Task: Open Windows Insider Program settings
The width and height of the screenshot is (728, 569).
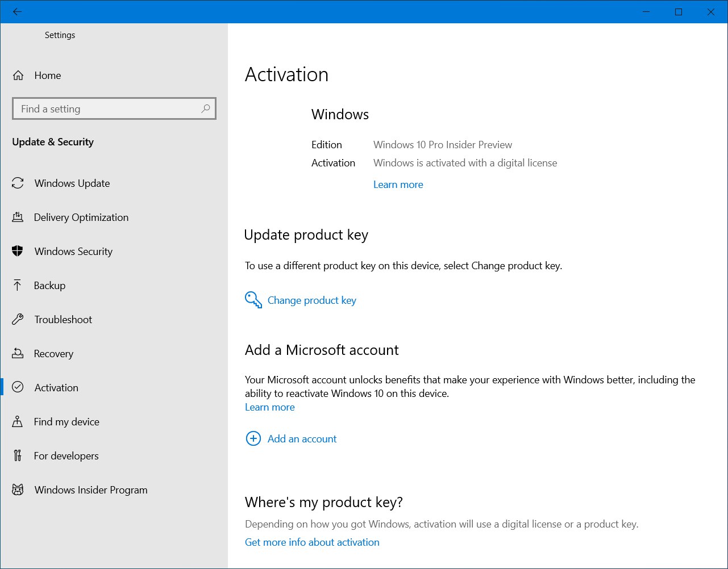Action: point(114,489)
